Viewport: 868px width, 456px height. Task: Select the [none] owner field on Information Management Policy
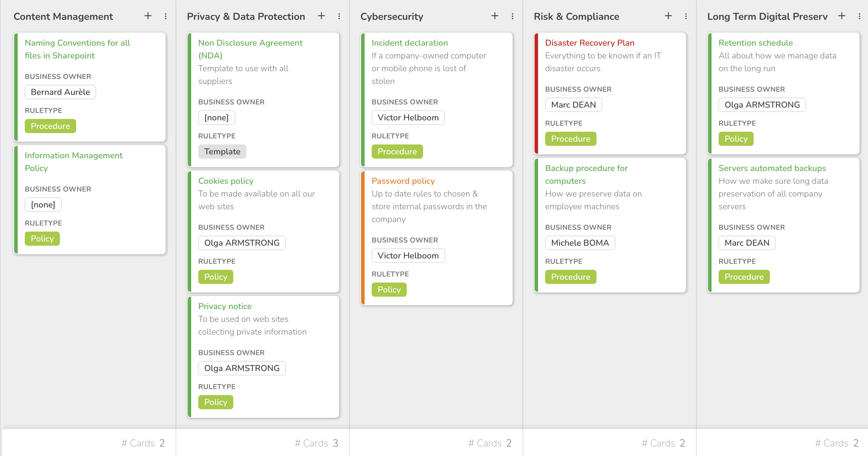43,204
